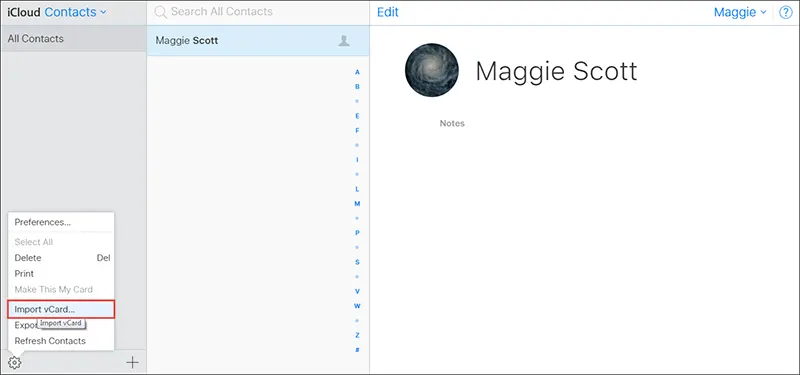Jump to letter Z in index

[x=357, y=335]
